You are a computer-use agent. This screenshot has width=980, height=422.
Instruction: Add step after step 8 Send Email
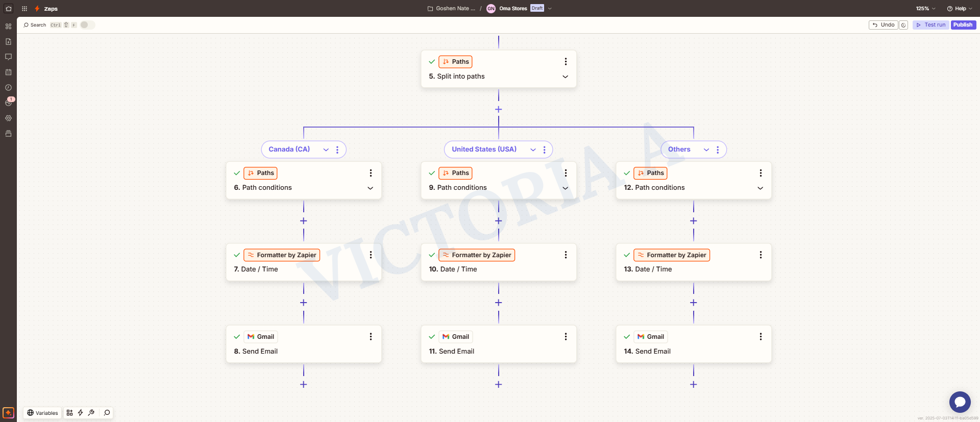pyautogui.click(x=304, y=385)
